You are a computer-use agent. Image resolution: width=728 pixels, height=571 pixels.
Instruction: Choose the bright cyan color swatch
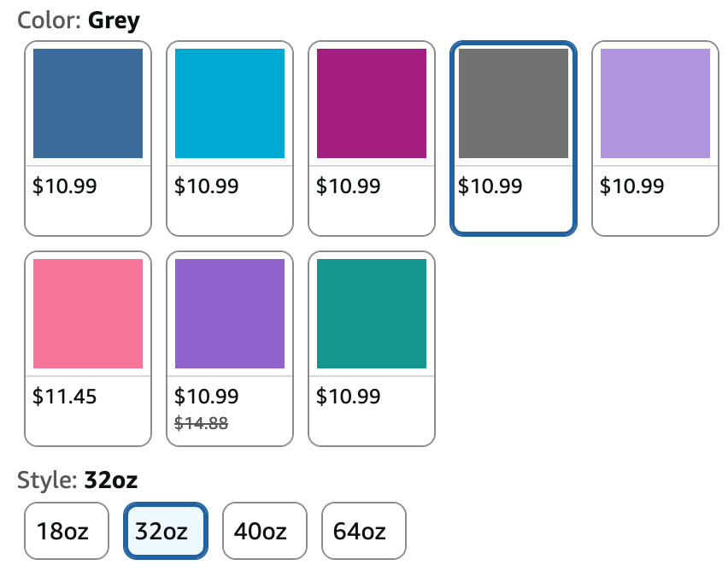(230, 103)
